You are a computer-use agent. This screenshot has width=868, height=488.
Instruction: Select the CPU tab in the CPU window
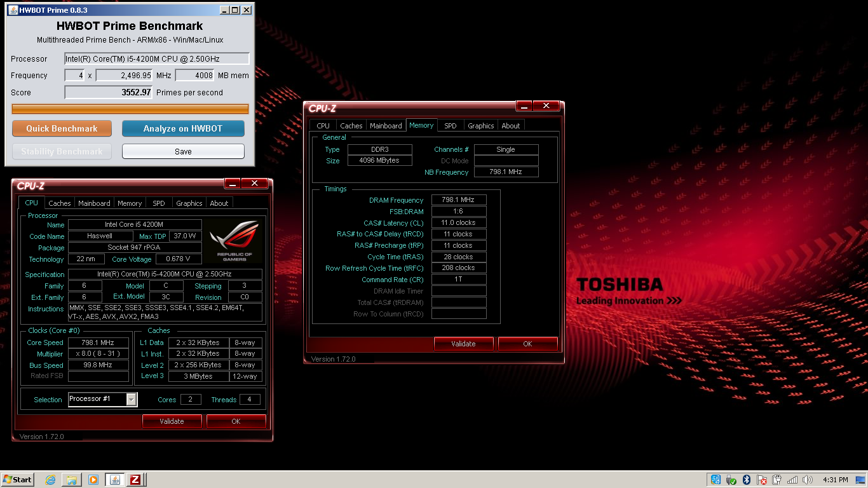[x=32, y=203]
